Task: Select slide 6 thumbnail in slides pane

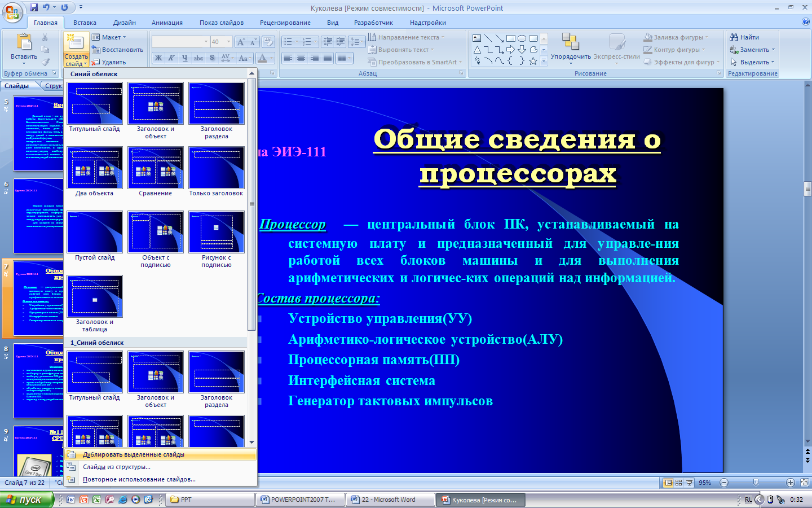Action: pos(38,216)
